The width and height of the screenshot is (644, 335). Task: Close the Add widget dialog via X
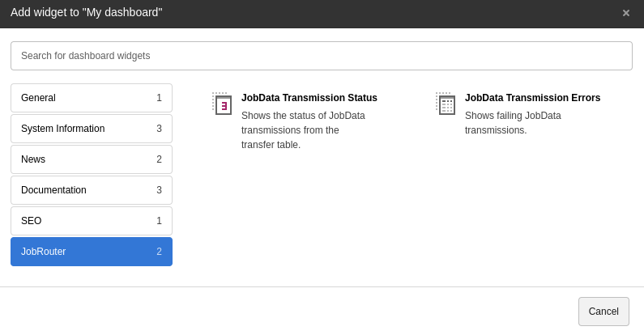626,13
